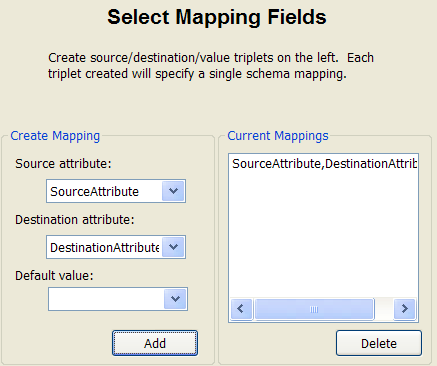
Task: Open the Source attribute dropdown arrow
Action: tap(173, 191)
